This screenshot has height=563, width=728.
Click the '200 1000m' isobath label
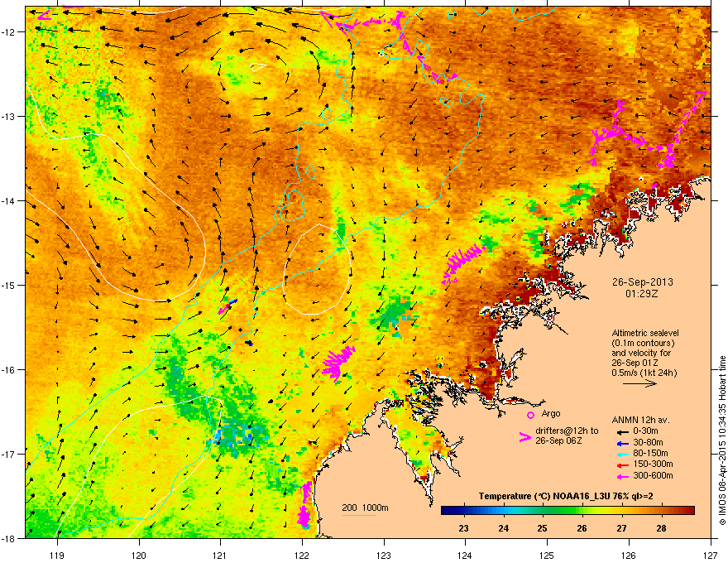pyautogui.click(x=365, y=508)
